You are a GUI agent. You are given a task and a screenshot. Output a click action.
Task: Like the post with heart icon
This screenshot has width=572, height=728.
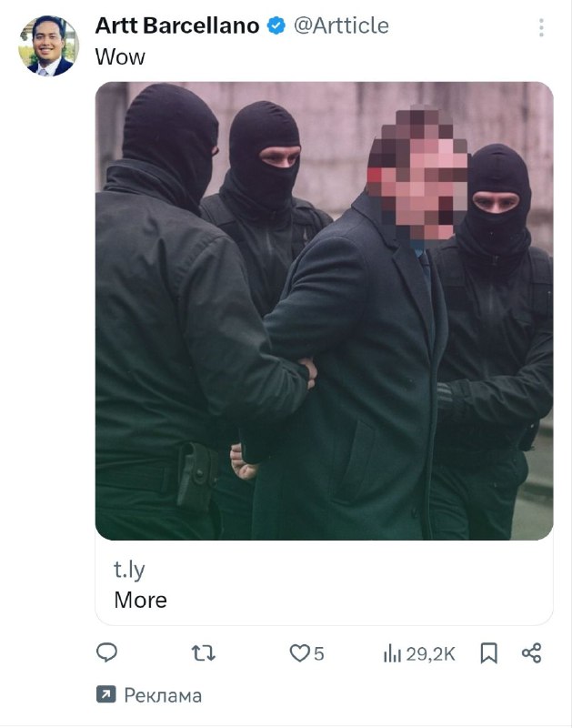[x=299, y=653]
